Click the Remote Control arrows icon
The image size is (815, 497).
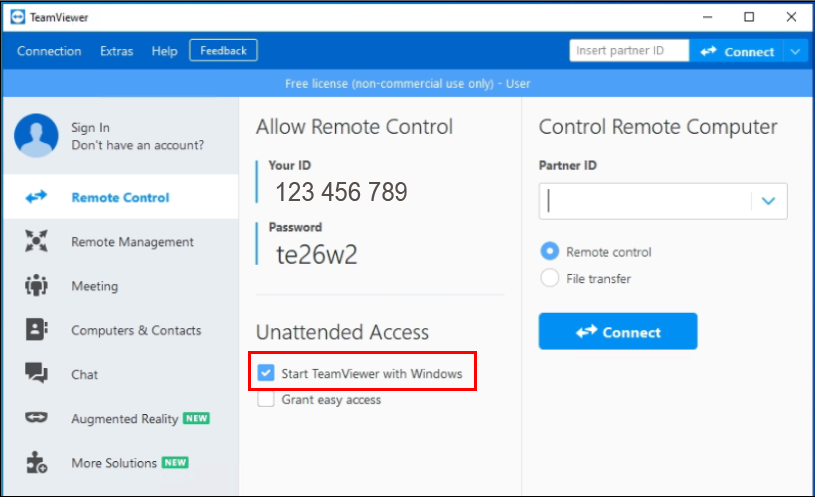(x=36, y=197)
